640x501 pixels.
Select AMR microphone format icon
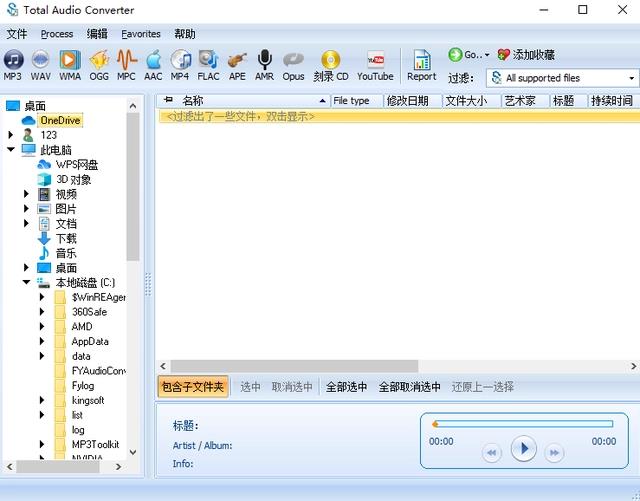(x=264, y=65)
